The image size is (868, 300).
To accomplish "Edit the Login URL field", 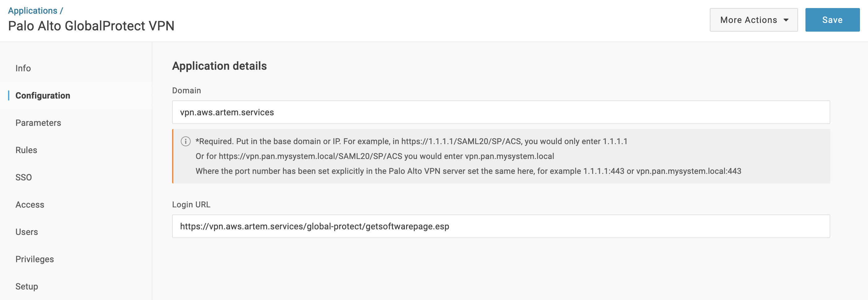I will (501, 227).
